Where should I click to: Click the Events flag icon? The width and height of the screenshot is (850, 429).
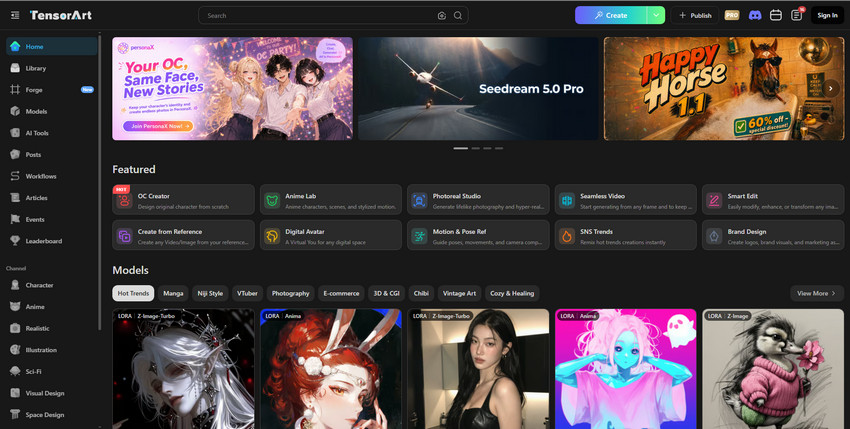15,220
